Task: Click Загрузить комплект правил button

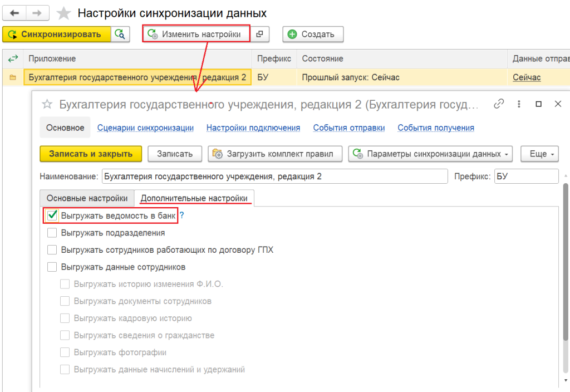Action: click(x=275, y=154)
